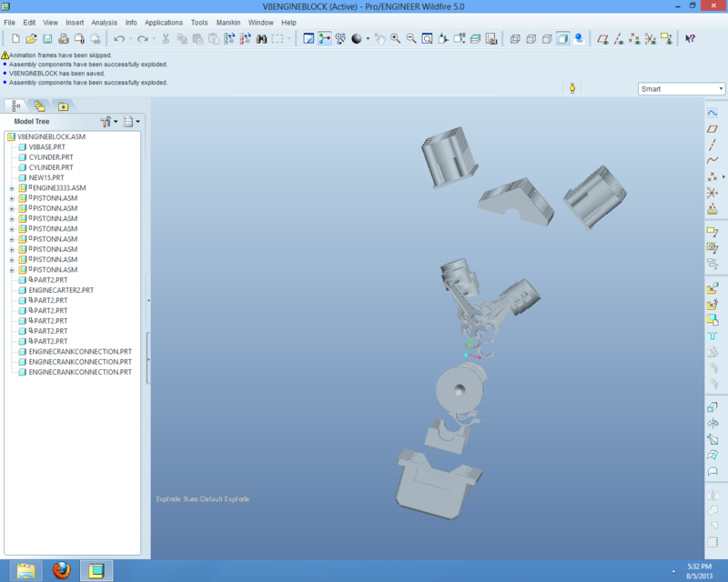This screenshot has width=728, height=582.
Task: Open the Applications menu
Action: (x=164, y=22)
